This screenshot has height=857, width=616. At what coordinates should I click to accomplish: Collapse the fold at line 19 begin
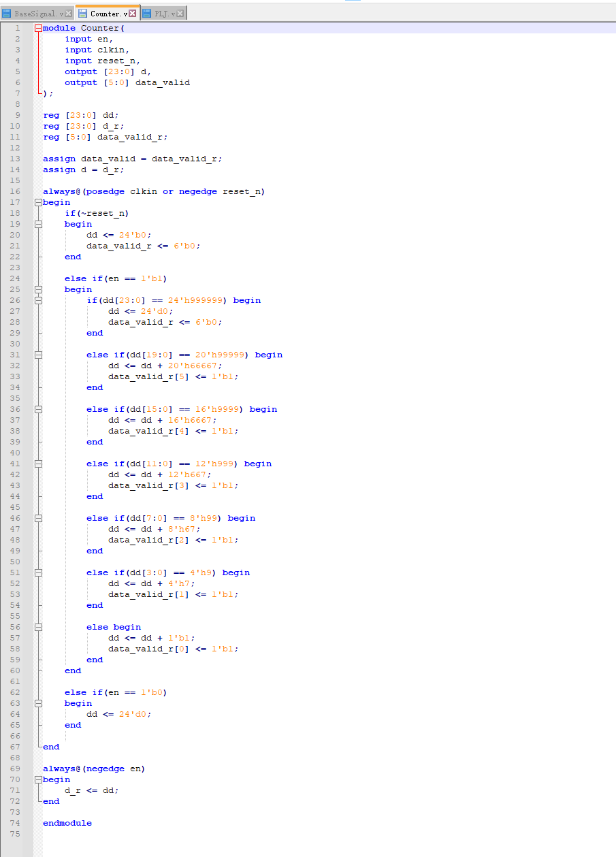point(38,224)
